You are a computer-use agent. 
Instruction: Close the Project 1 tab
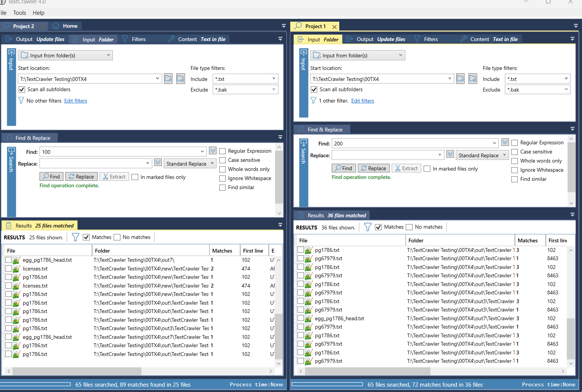coord(334,27)
